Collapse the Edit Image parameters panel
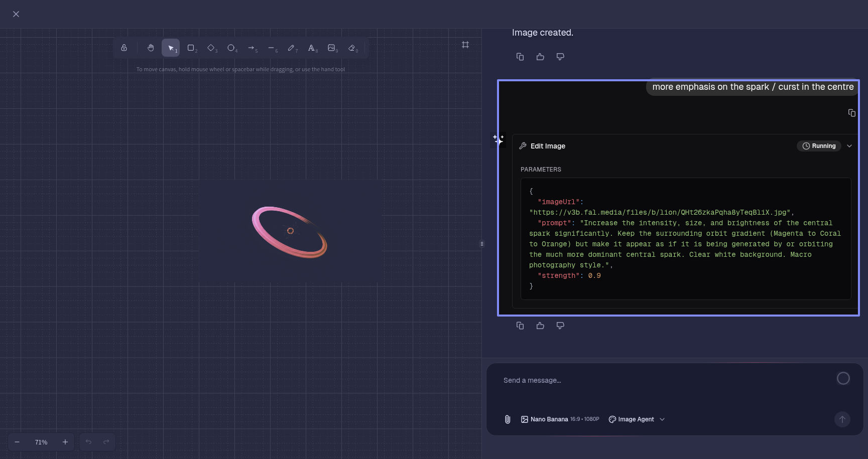 click(849, 146)
